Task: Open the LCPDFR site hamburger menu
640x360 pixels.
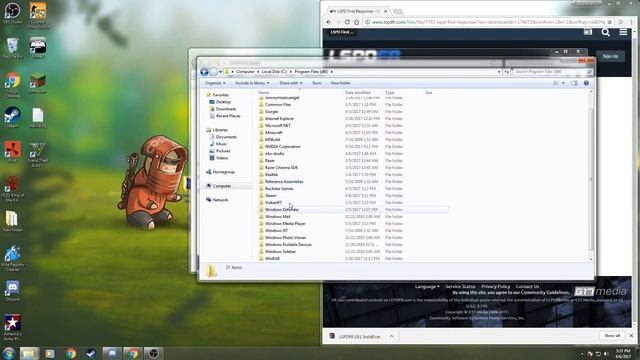Action: coord(623,32)
